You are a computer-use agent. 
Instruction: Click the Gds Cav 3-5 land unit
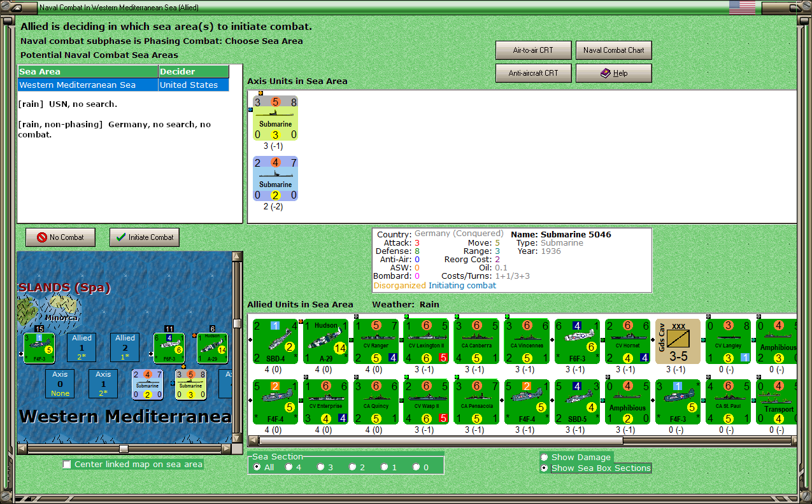678,342
